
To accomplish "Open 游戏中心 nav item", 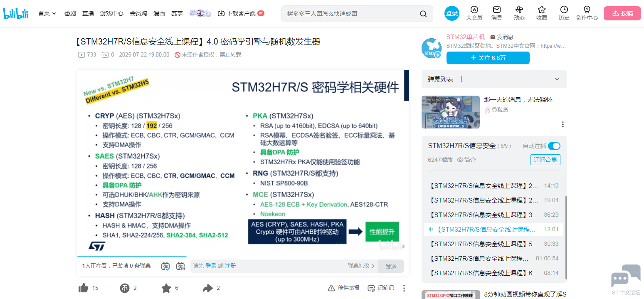I will pyautogui.click(x=112, y=13).
